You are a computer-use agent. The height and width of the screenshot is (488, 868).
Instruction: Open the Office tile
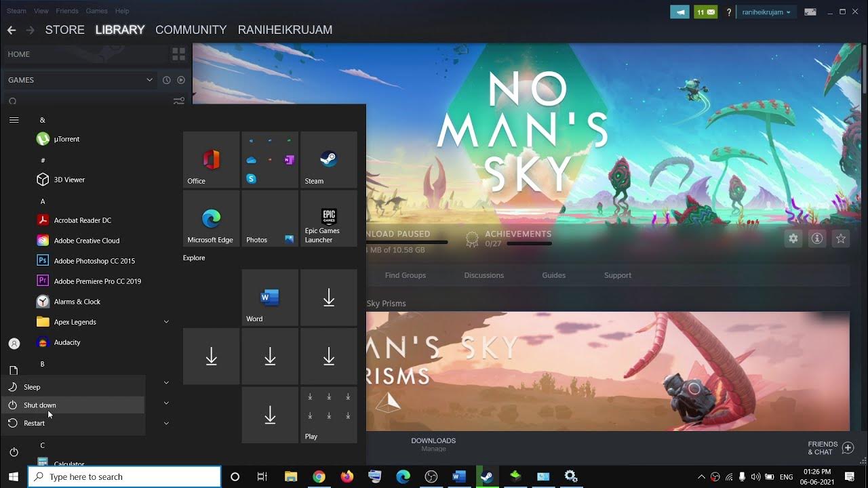pyautogui.click(x=212, y=159)
